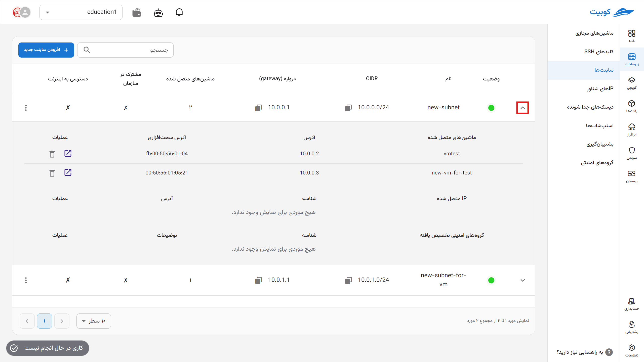The image size is (644, 362).
Task: Click کاری در حال انجام نیست status chip
Action: (x=48, y=348)
